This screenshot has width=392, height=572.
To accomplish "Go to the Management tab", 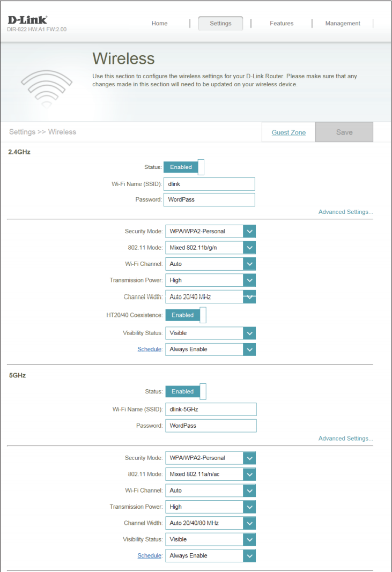I will [342, 24].
